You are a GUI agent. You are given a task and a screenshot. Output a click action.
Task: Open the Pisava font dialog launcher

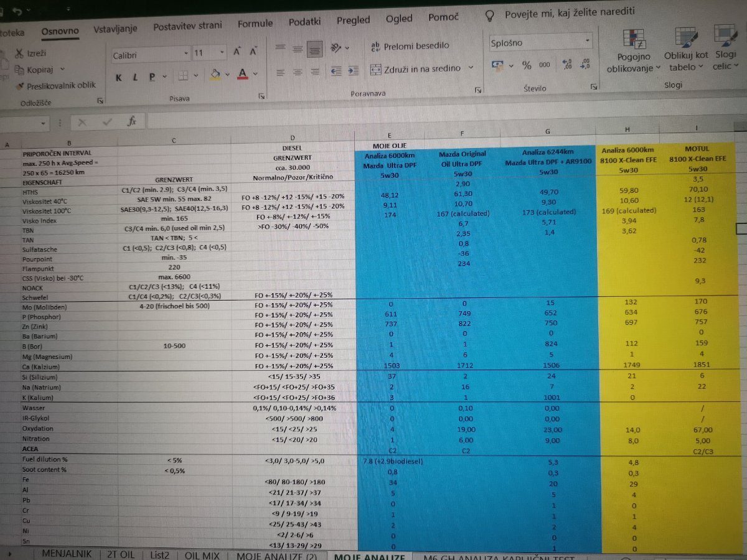[262, 96]
